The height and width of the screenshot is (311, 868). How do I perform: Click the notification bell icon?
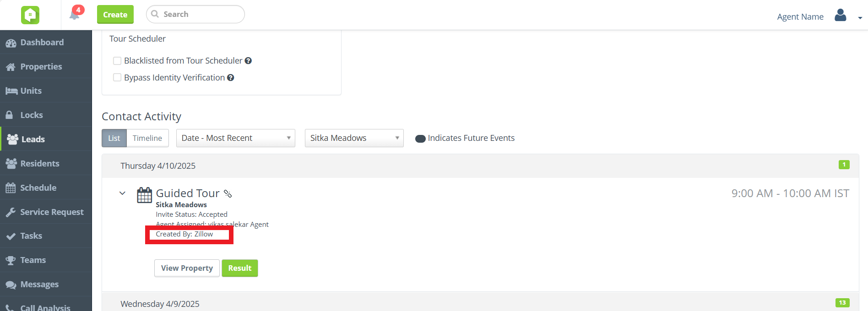click(x=74, y=15)
